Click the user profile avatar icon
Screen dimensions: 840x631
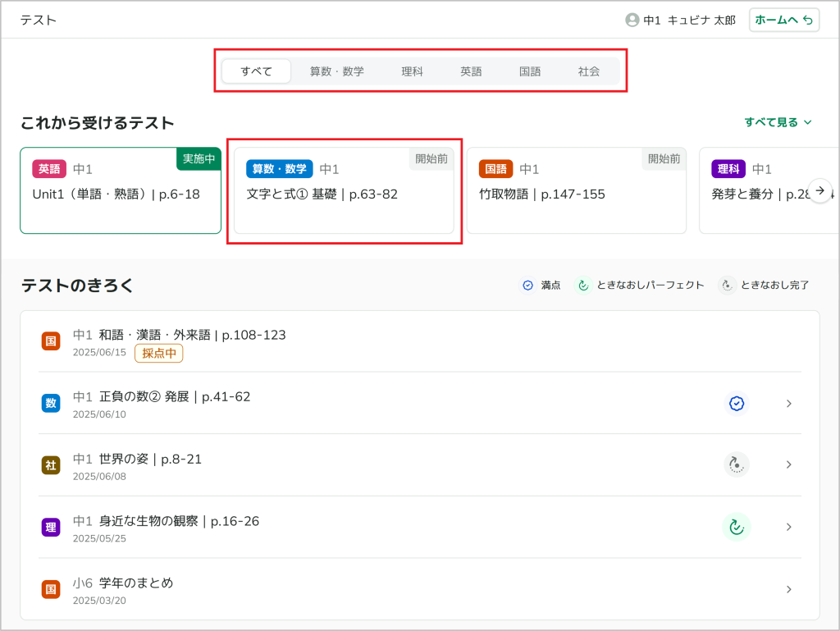(632, 21)
